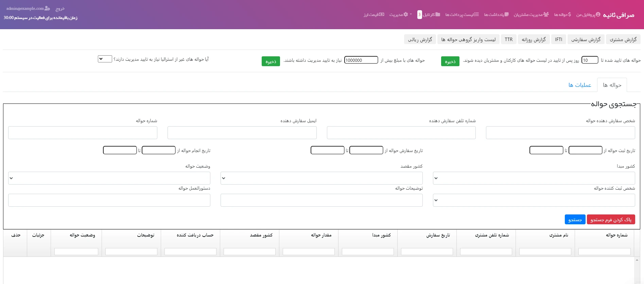Click the خروج logout link

(60, 9)
